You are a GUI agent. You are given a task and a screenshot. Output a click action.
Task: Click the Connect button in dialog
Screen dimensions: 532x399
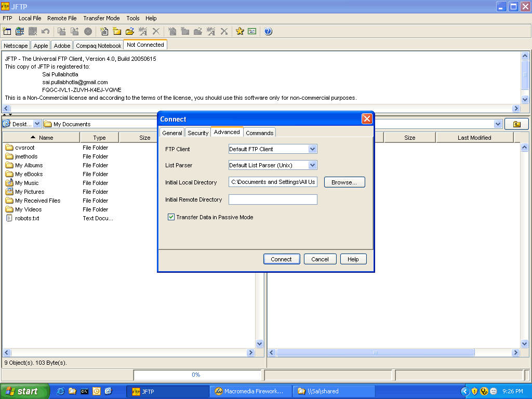point(281,259)
